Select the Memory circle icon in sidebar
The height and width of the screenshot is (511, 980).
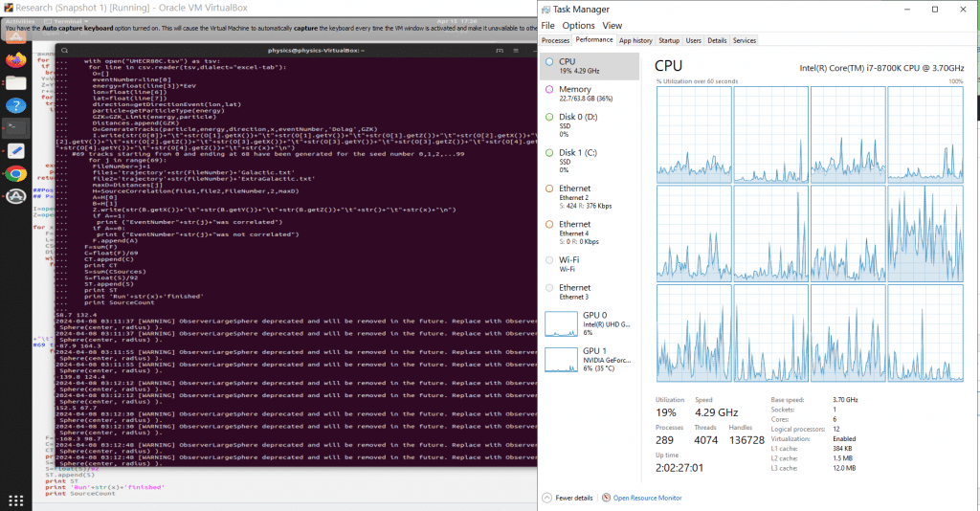click(x=549, y=89)
